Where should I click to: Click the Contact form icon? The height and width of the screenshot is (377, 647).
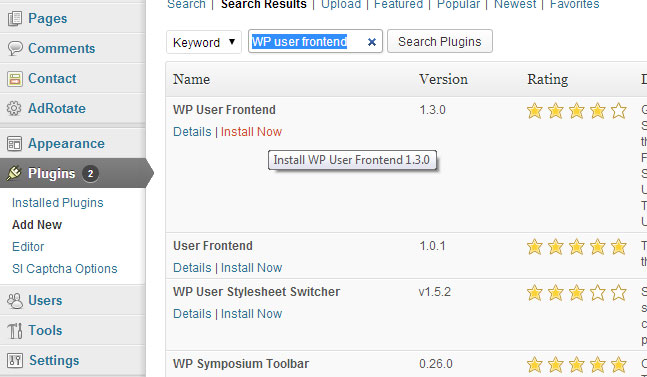15,78
